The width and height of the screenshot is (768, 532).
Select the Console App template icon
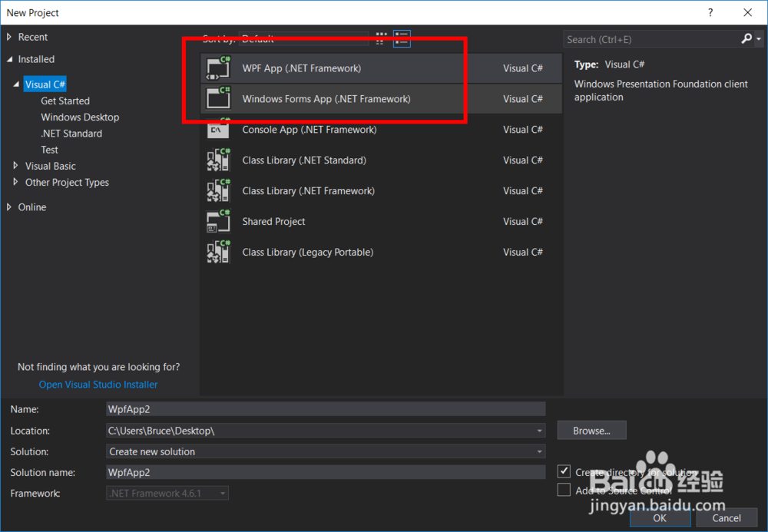[x=218, y=129]
